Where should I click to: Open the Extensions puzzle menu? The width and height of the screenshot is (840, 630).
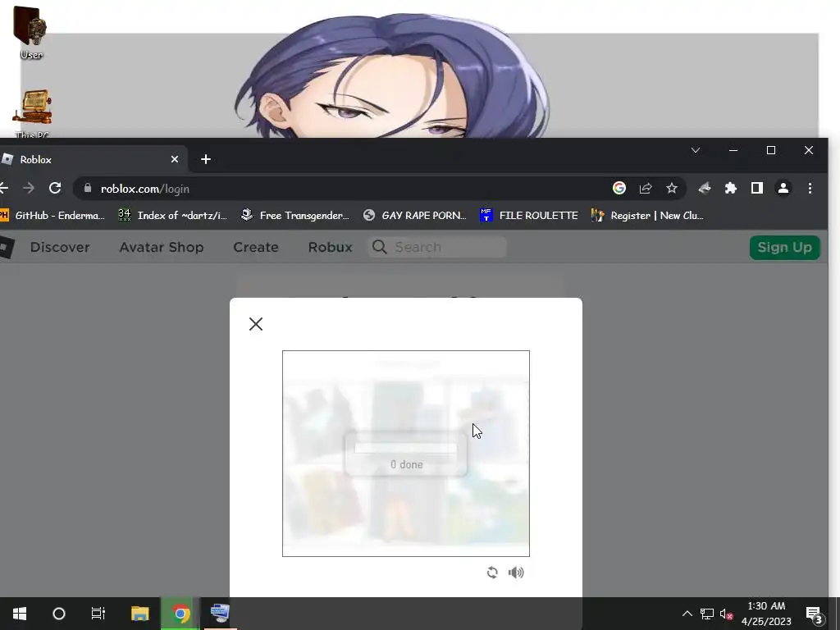(x=731, y=188)
